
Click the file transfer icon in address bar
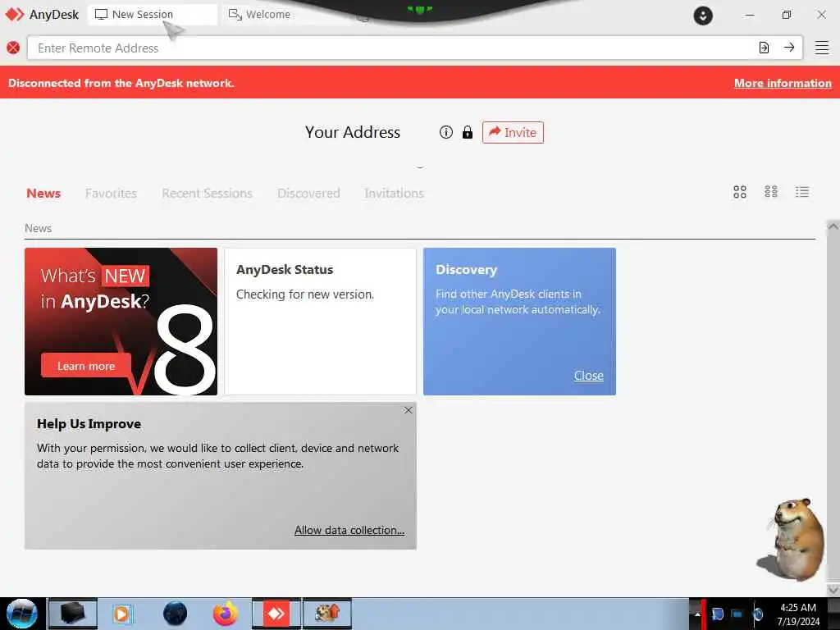pos(764,48)
